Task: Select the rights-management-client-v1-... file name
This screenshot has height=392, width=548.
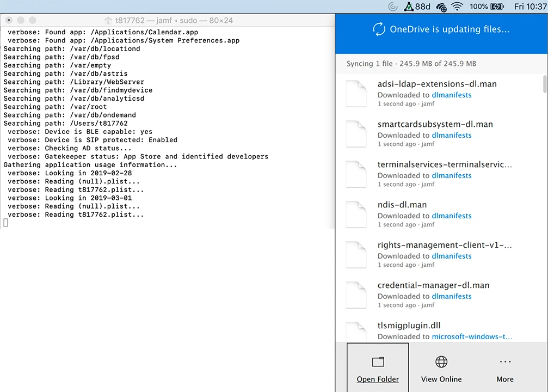Action: coord(445,245)
